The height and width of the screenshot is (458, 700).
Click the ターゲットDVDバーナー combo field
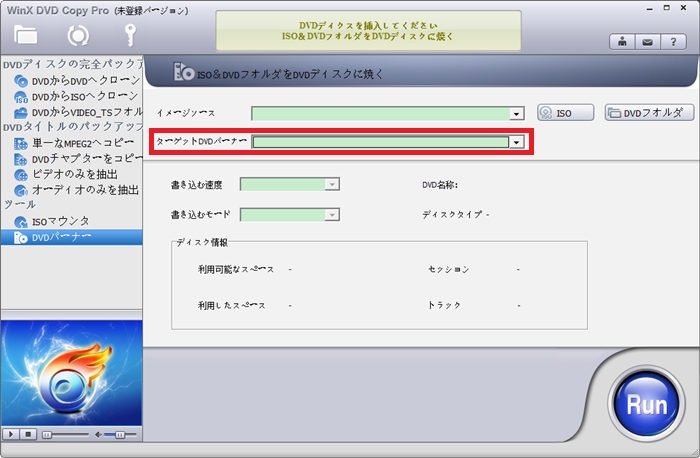coord(388,142)
